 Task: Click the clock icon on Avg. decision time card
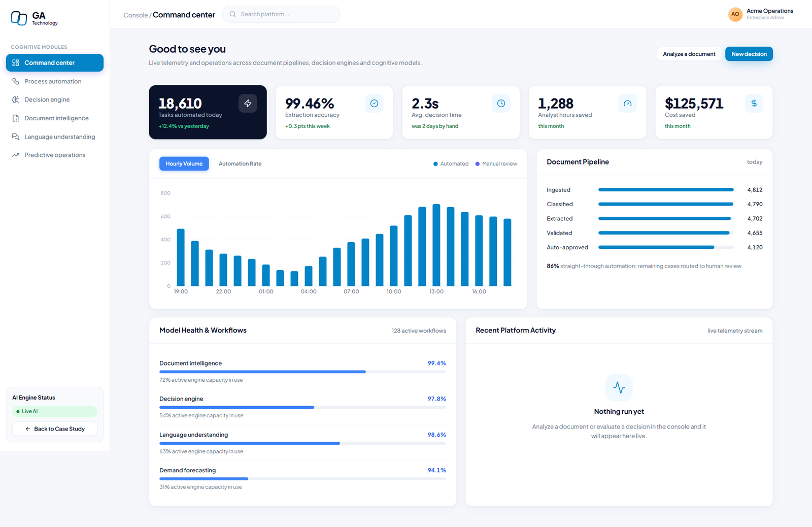[501, 104]
